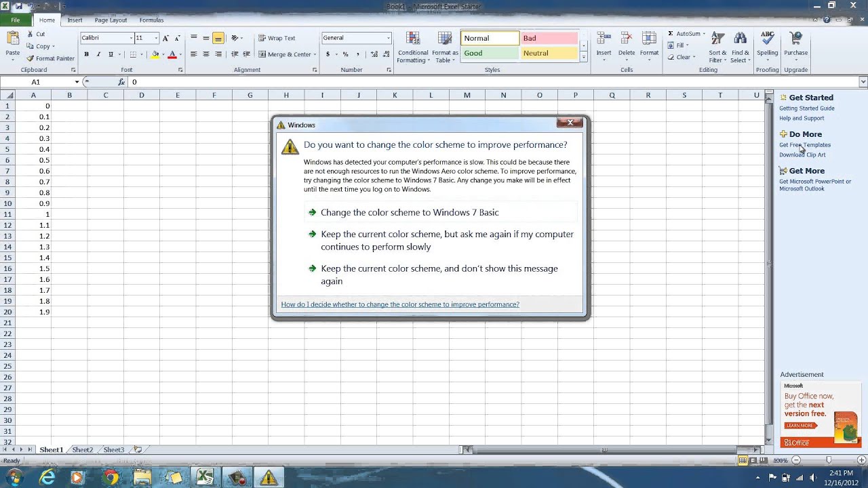Click the Cut scissors button
The image size is (868, 488).
36,34
